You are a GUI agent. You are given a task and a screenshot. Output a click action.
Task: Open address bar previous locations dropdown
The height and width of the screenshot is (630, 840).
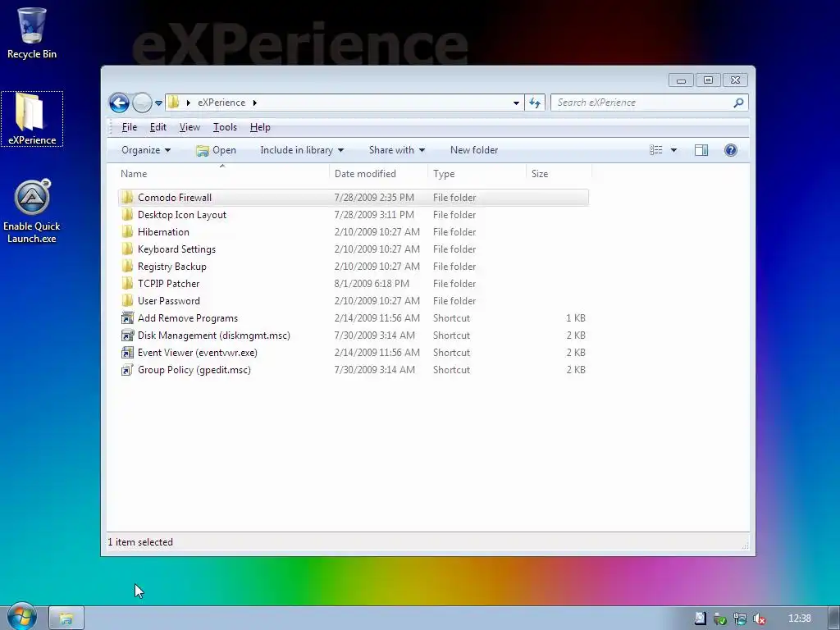click(516, 103)
